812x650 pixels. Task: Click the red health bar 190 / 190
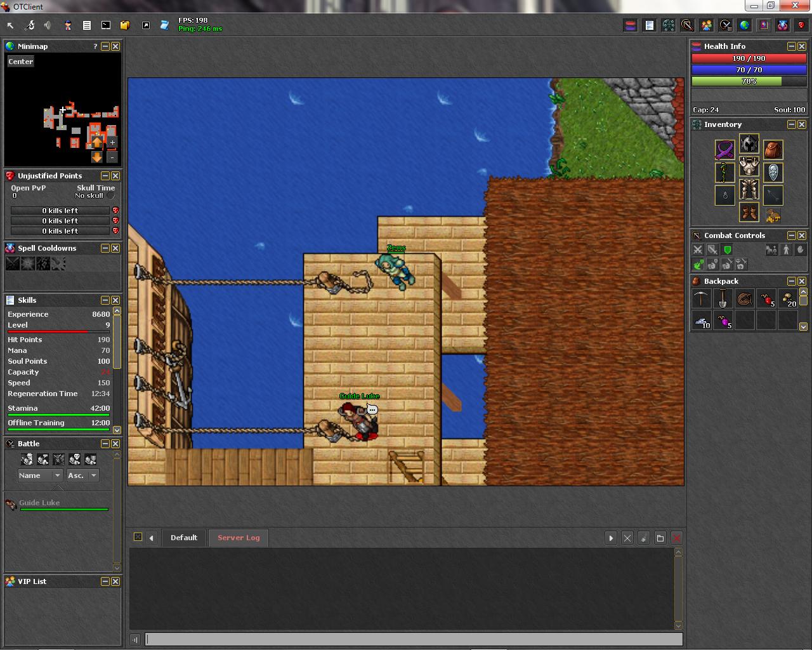pos(749,58)
